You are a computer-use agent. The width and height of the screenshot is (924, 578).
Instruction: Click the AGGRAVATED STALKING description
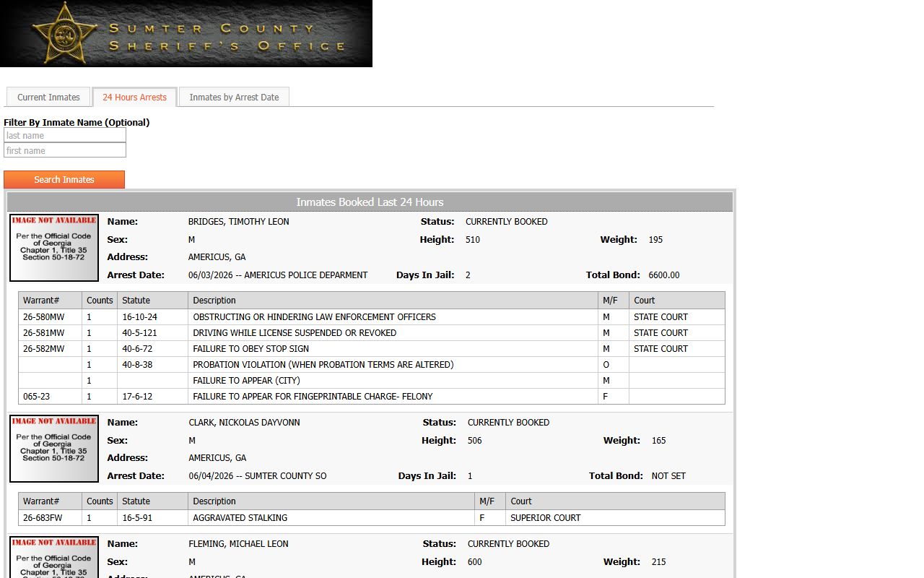tap(240, 518)
